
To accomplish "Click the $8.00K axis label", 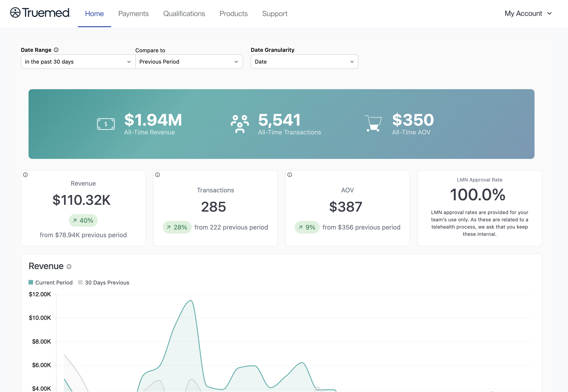I will 41,341.
